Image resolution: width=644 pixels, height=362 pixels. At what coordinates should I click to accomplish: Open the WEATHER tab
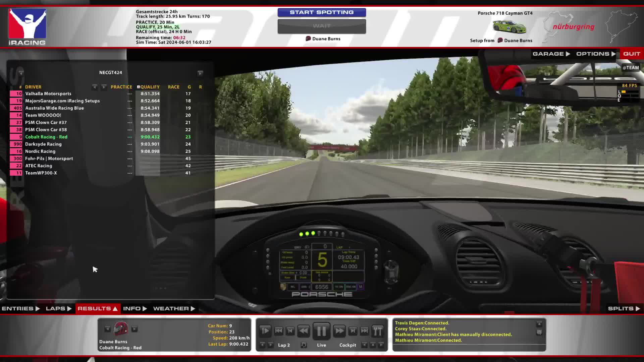(174, 308)
